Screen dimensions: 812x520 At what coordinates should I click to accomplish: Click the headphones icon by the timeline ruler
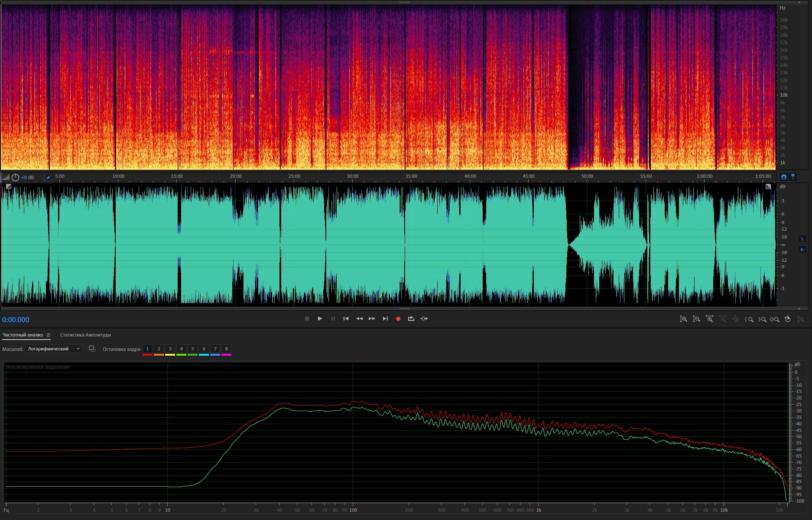click(783, 177)
